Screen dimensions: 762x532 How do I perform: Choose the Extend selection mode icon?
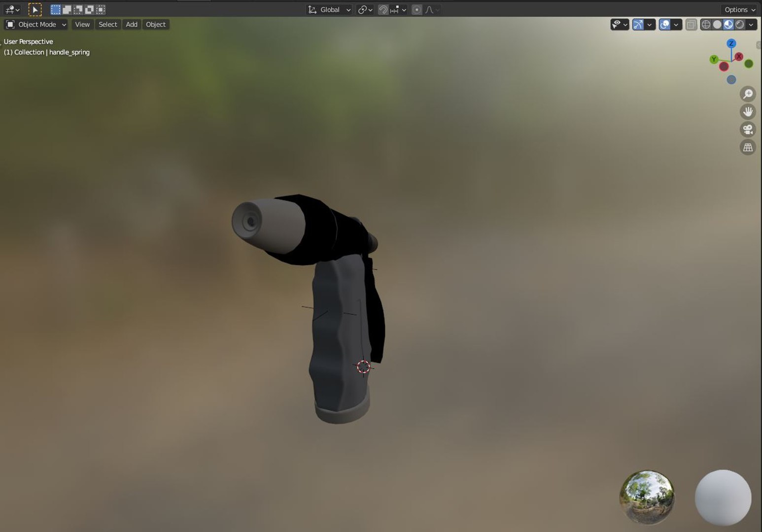(67, 9)
